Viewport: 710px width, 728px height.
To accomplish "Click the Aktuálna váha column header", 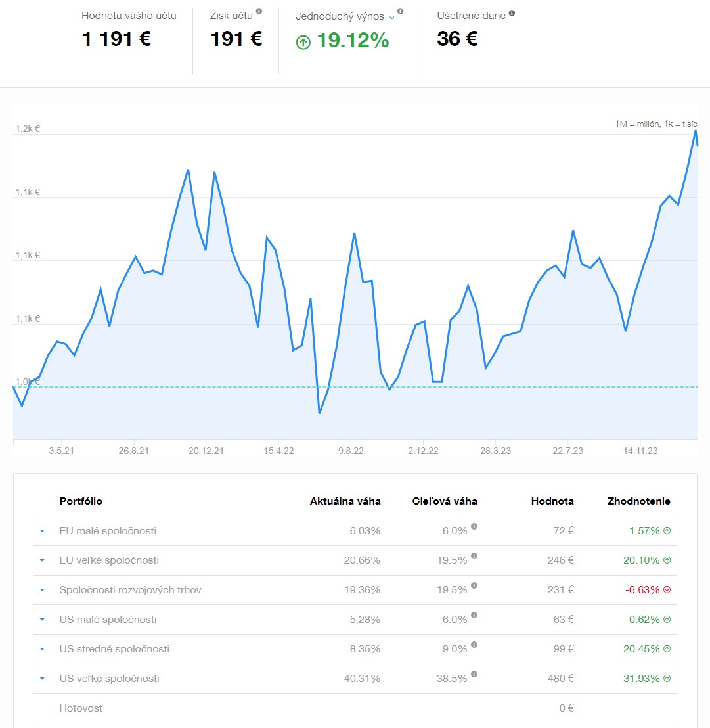I will click(x=345, y=501).
